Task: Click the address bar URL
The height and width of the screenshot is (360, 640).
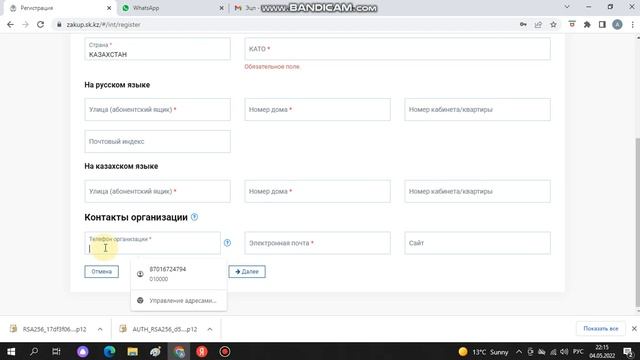Action: [x=103, y=24]
